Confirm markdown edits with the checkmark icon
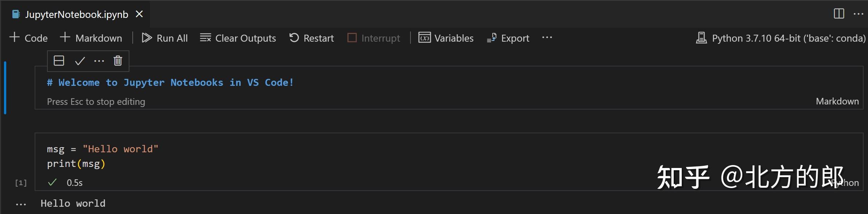The image size is (868, 214). [x=79, y=61]
